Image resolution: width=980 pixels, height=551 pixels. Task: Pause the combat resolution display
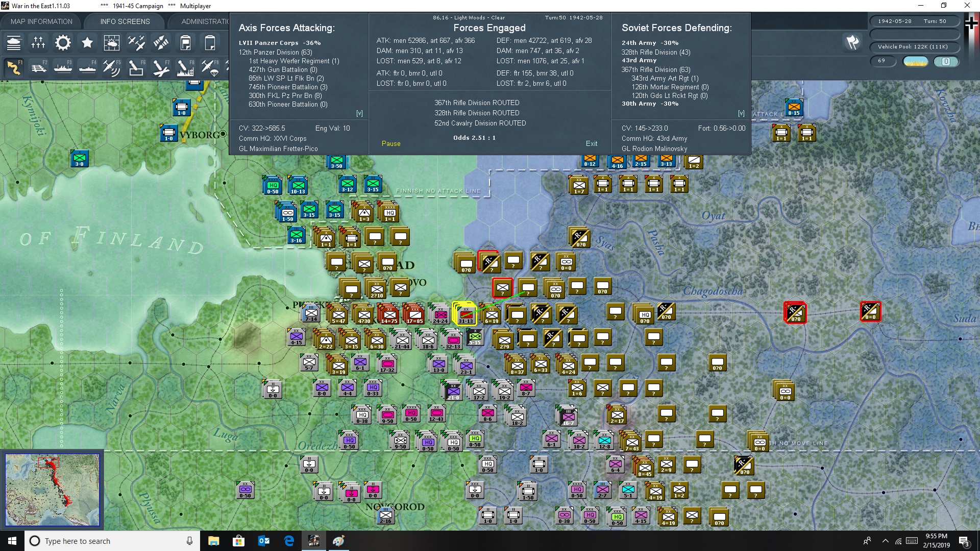(x=391, y=144)
